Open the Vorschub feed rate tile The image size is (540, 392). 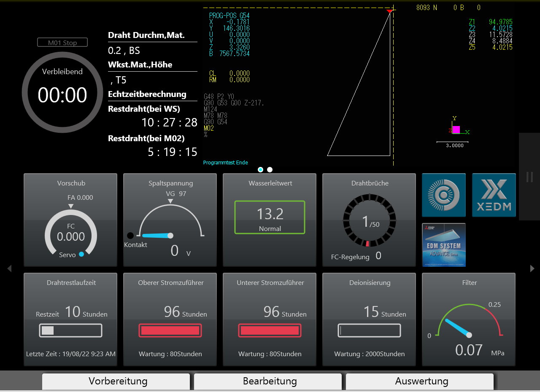coord(70,220)
